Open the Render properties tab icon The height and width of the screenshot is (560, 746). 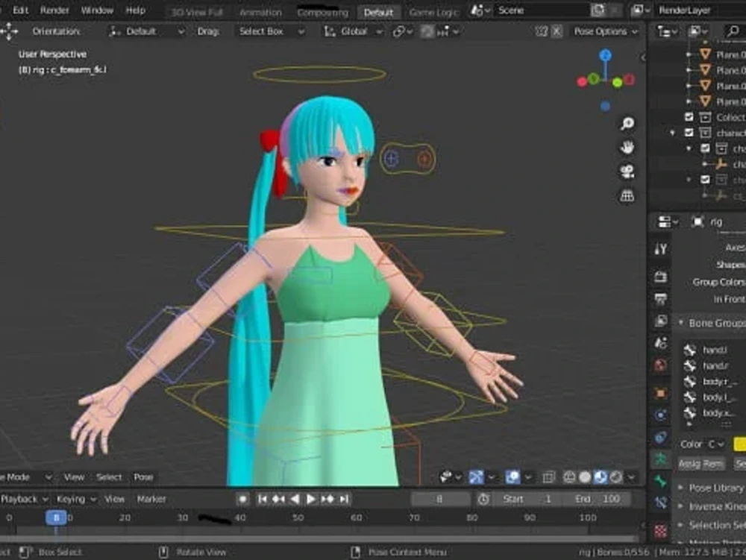pyautogui.click(x=660, y=276)
